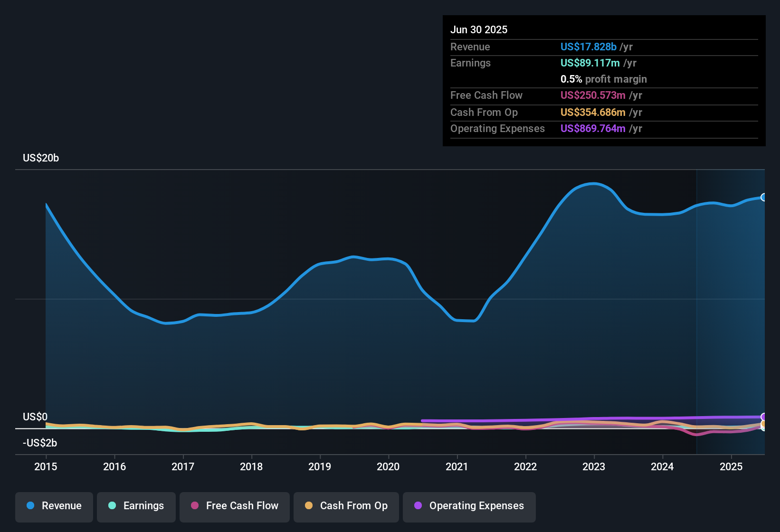The height and width of the screenshot is (532, 780).
Task: Click the 2025 x-axis label
Action: (x=731, y=467)
